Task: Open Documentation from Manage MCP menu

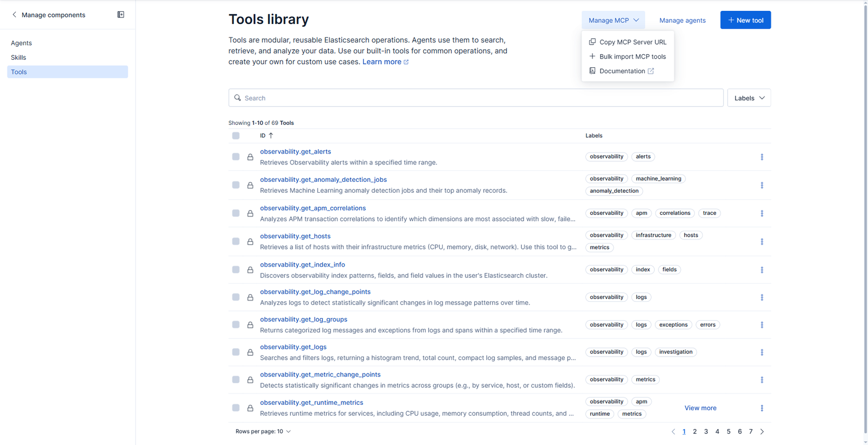Action: click(x=622, y=71)
